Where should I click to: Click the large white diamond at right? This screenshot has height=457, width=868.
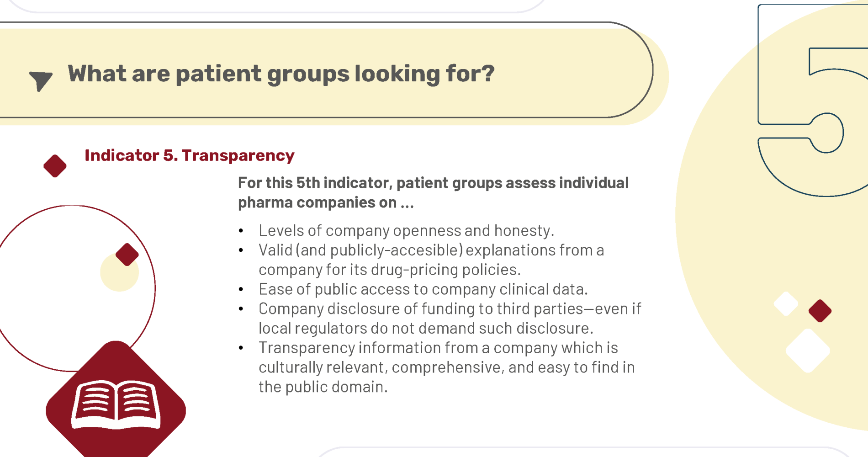[808, 351]
